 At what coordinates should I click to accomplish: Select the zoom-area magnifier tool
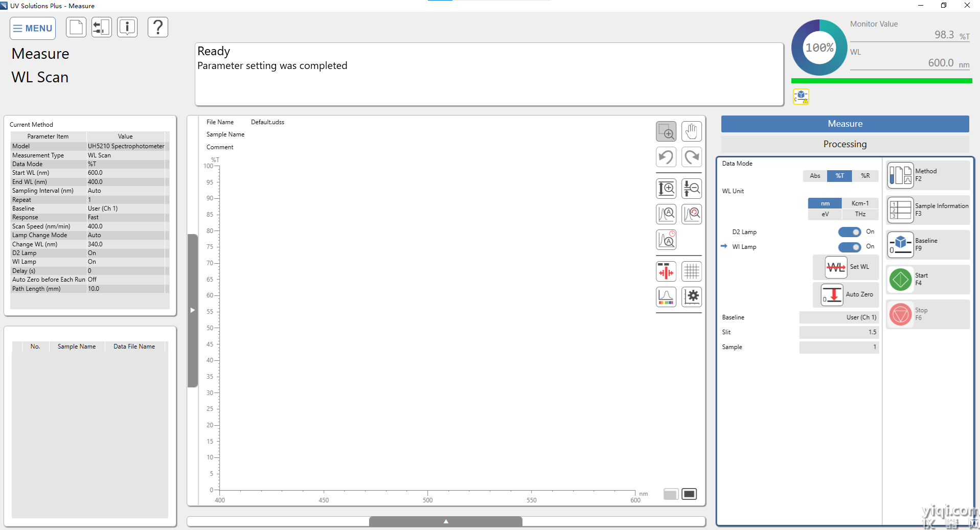click(x=666, y=132)
